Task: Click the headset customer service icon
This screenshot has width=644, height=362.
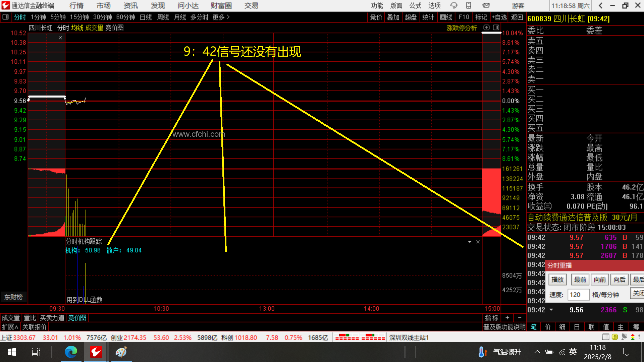Action: click(454, 6)
